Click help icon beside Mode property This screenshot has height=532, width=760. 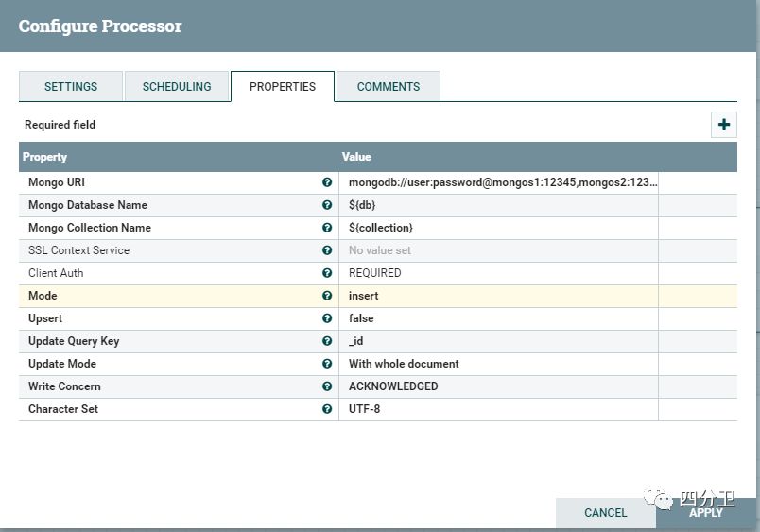click(x=327, y=296)
